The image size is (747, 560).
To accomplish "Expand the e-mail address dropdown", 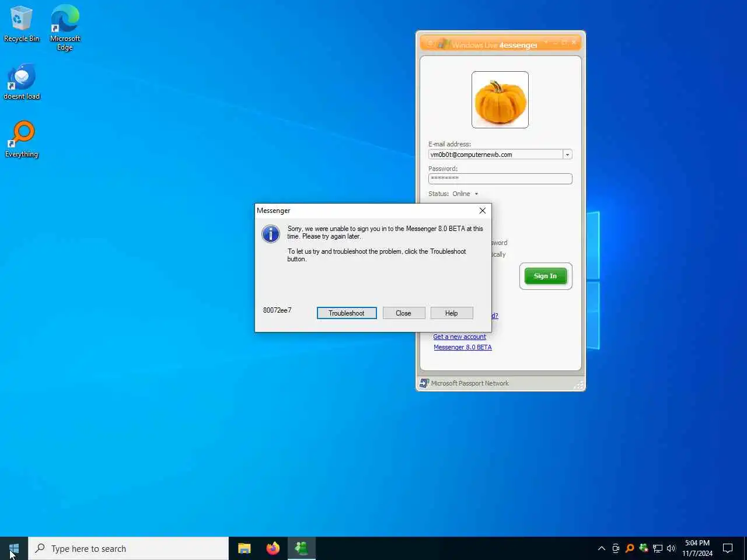I will tap(567, 155).
